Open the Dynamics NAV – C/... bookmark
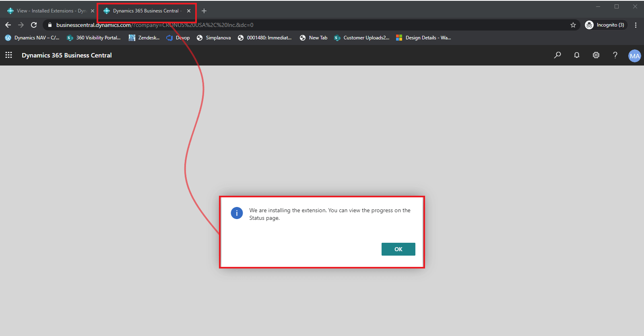 [32, 38]
